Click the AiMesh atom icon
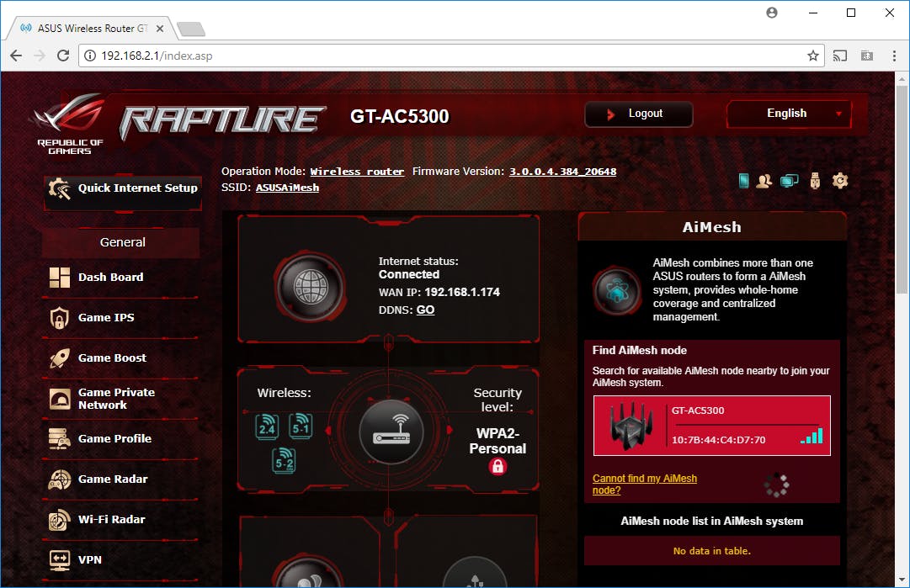Image resolution: width=910 pixels, height=588 pixels. (617, 290)
